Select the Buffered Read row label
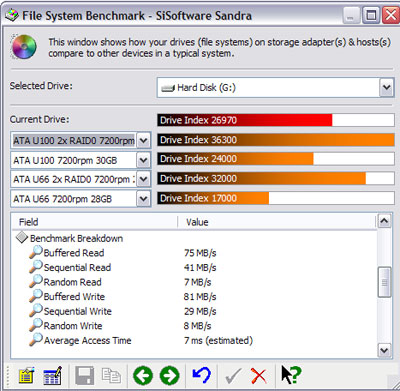400x391 pixels. [x=74, y=253]
